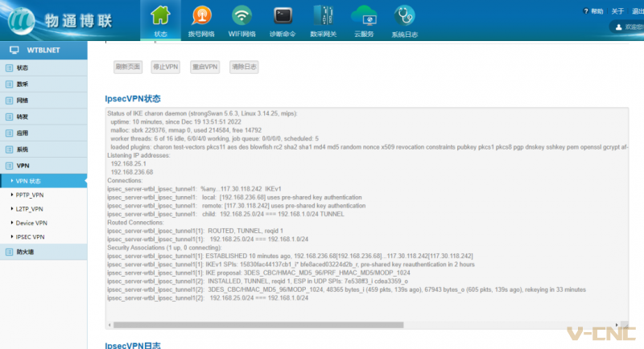Open the 云服务 cloud icon

(x=364, y=15)
